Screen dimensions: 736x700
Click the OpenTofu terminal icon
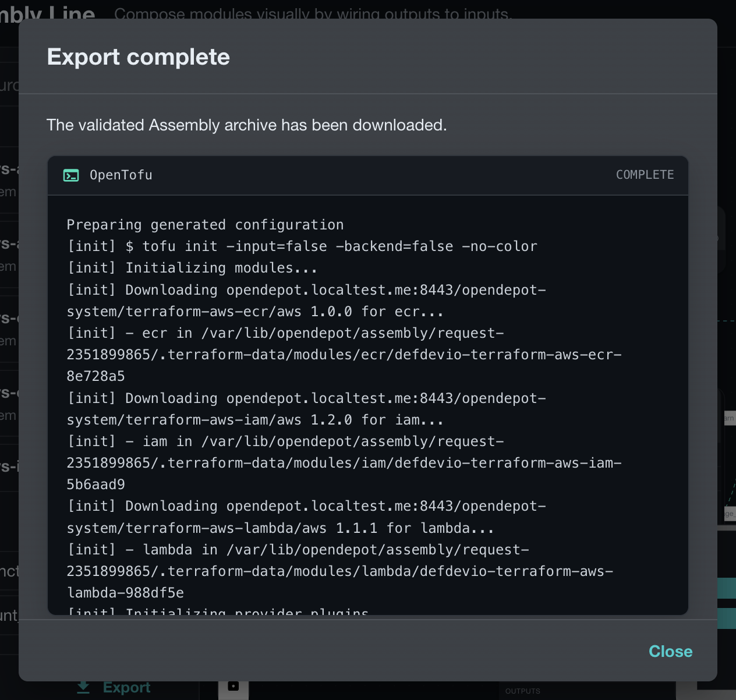point(71,175)
